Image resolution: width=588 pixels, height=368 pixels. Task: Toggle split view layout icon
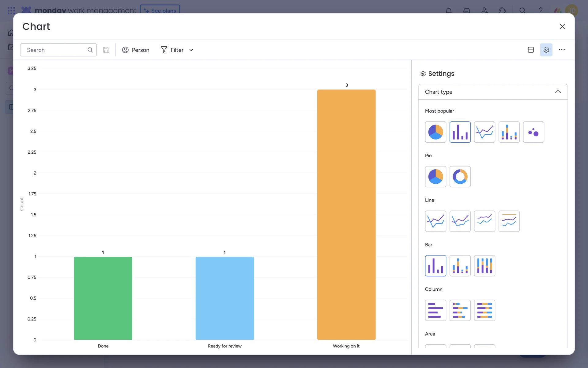coord(531,50)
